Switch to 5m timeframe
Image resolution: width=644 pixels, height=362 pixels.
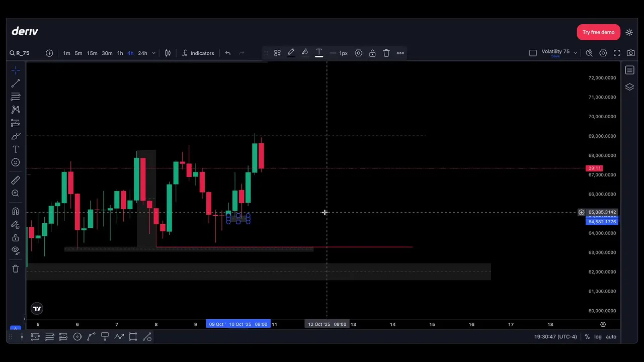(78, 53)
